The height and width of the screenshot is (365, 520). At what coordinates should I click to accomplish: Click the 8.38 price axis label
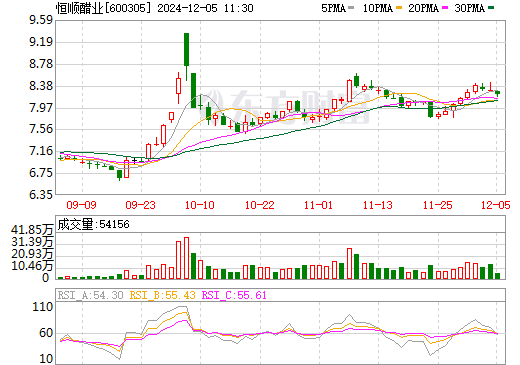tap(41, 86)
